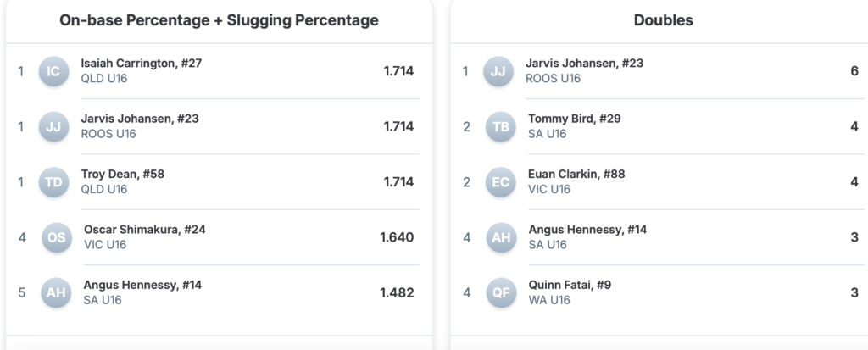Screen dimensions: 868x350
Task: Open Oscar Shimakura, #24 player name
Action: pos(144,230)
